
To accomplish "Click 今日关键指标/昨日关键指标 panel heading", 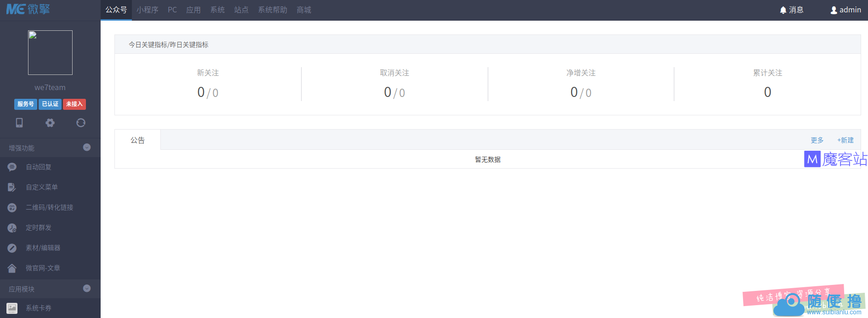I will click(x=168, y=45).
